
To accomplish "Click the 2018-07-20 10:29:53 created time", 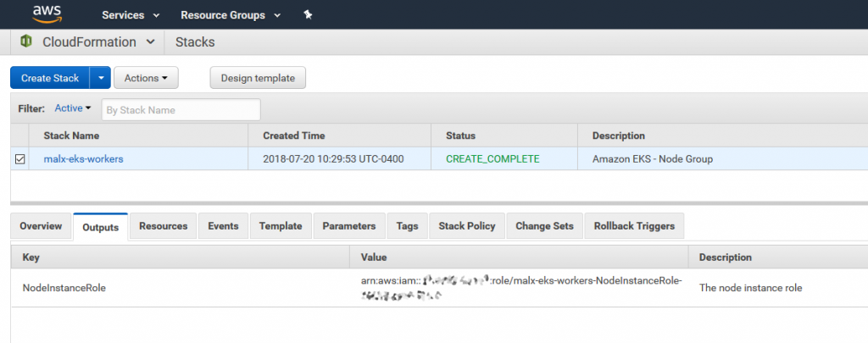I will pos(333,158).
